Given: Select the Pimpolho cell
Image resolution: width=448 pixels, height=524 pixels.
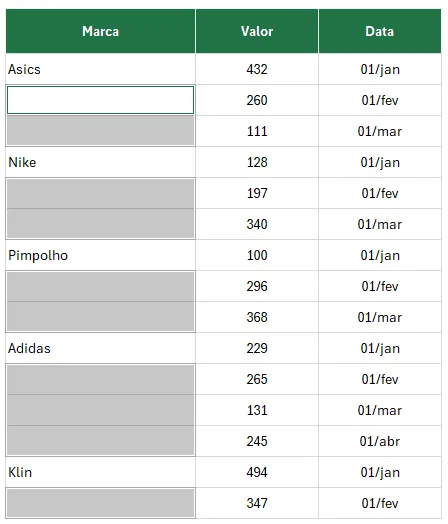Looking at the screenshot, I should [x=101, y=255].
